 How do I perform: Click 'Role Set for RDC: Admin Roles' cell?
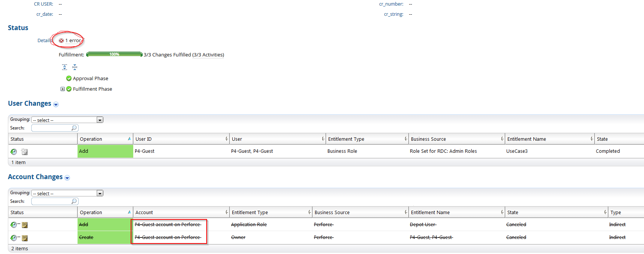[443, 151]
